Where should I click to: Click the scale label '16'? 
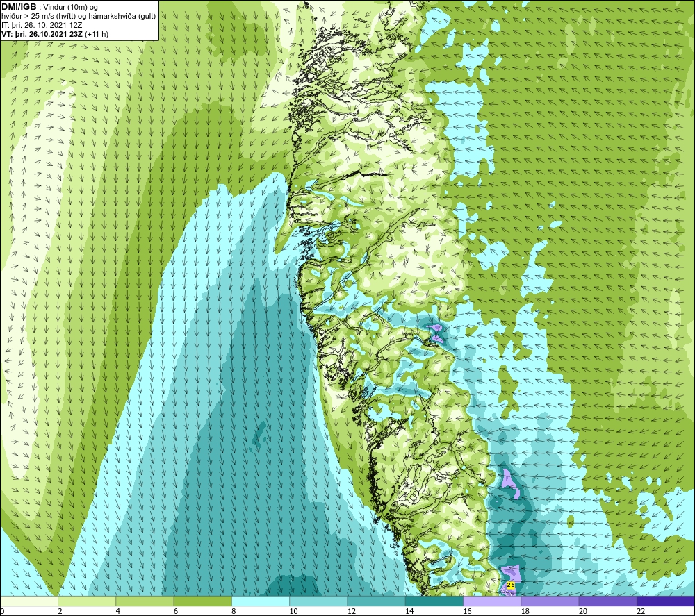click(467, 611)
